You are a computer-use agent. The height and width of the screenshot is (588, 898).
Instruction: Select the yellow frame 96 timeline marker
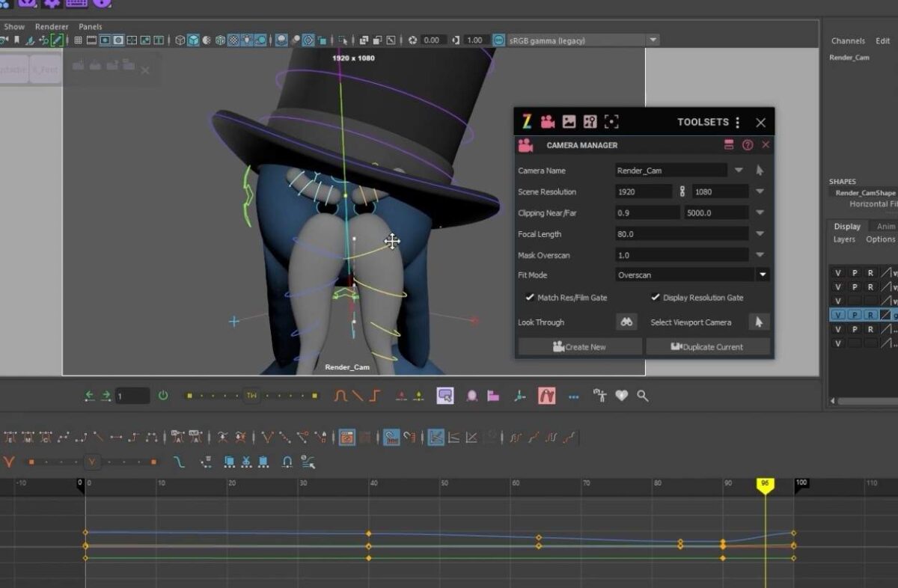[765, 484]
